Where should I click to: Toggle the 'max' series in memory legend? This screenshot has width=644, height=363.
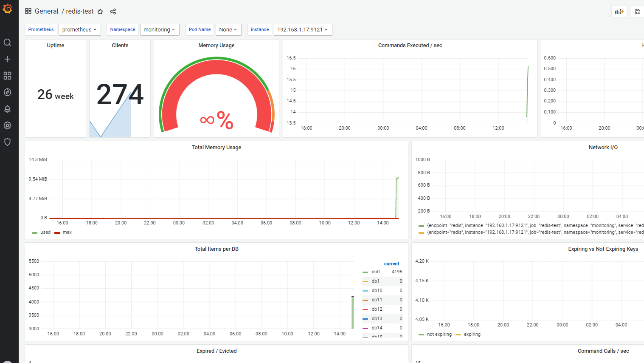click(67, 233)
